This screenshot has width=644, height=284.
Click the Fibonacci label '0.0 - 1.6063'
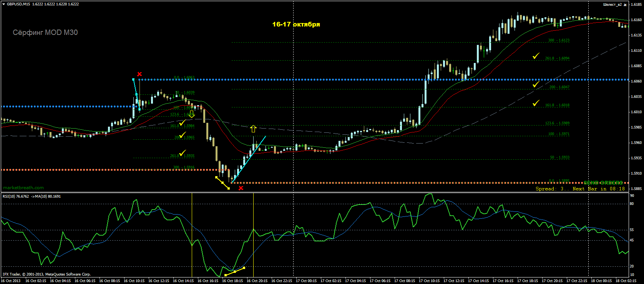(184, 78)
